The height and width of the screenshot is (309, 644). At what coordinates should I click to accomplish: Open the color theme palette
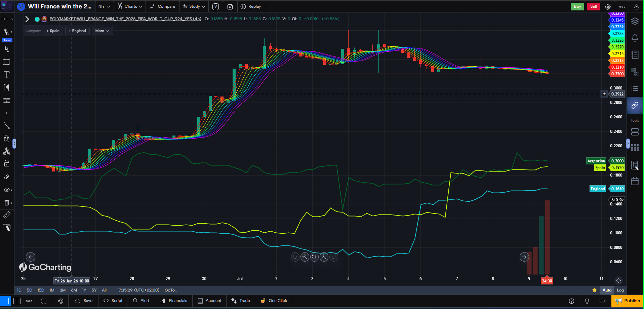[x=61, y=301]
